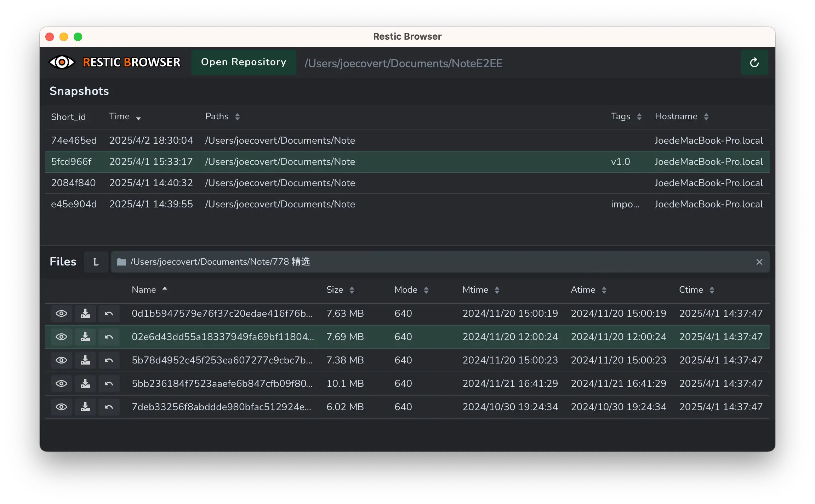This screenshot has height=504, width=815.
Task: Click the 10.1 MB size cell
Action: tap(345, 384)
